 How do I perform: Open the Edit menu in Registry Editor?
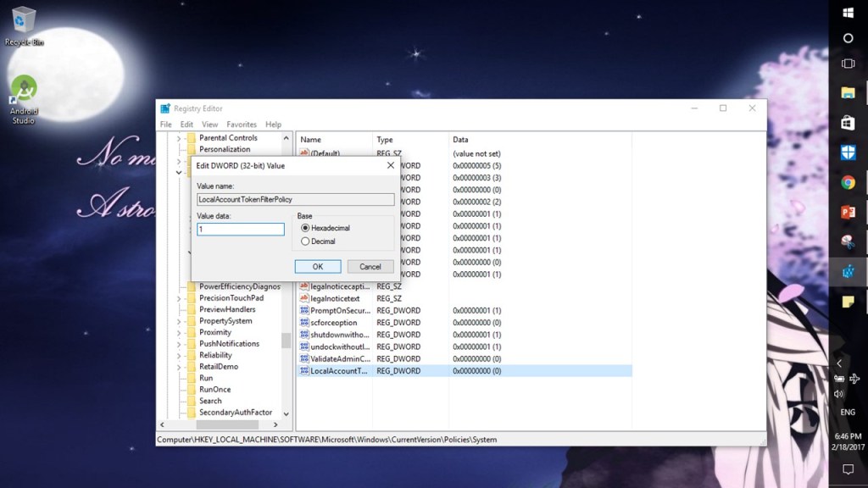click(x=186, y=125)
